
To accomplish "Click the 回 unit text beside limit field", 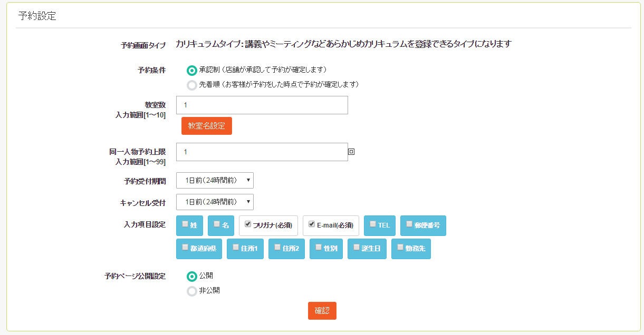I will 351,152.
